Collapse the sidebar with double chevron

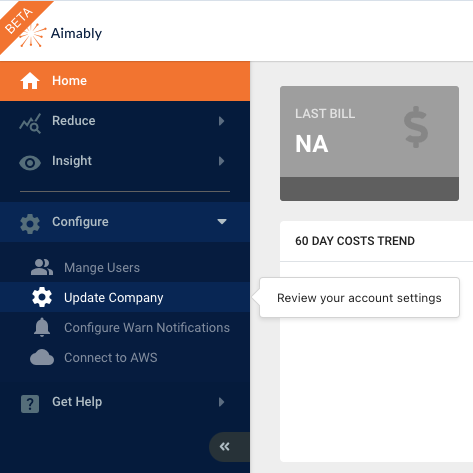(x=225, y=447)
